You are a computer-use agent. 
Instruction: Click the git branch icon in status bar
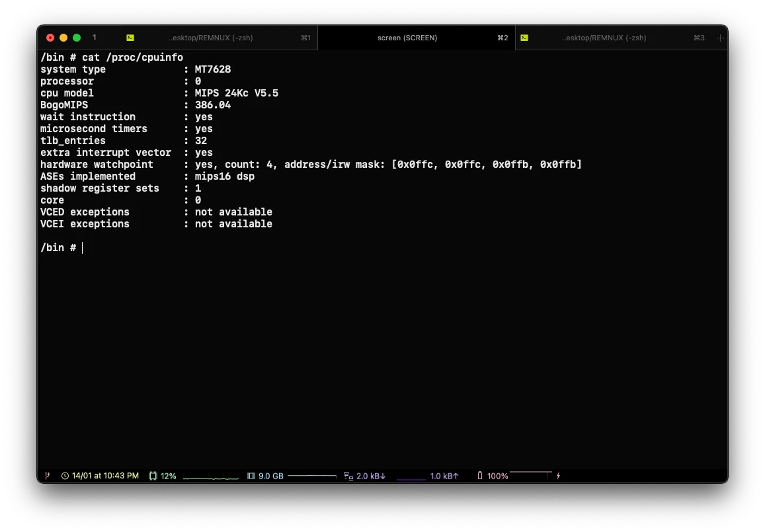[47, 476]
